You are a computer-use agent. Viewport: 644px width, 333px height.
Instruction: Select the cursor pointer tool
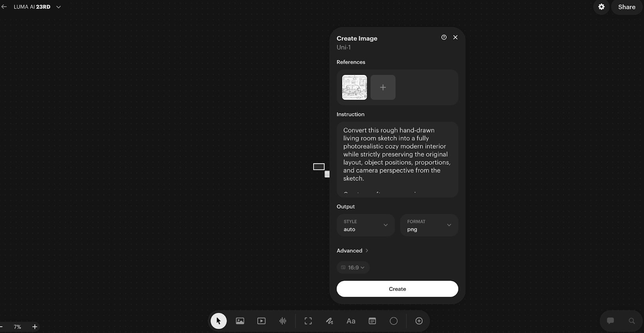pos(219,321)
